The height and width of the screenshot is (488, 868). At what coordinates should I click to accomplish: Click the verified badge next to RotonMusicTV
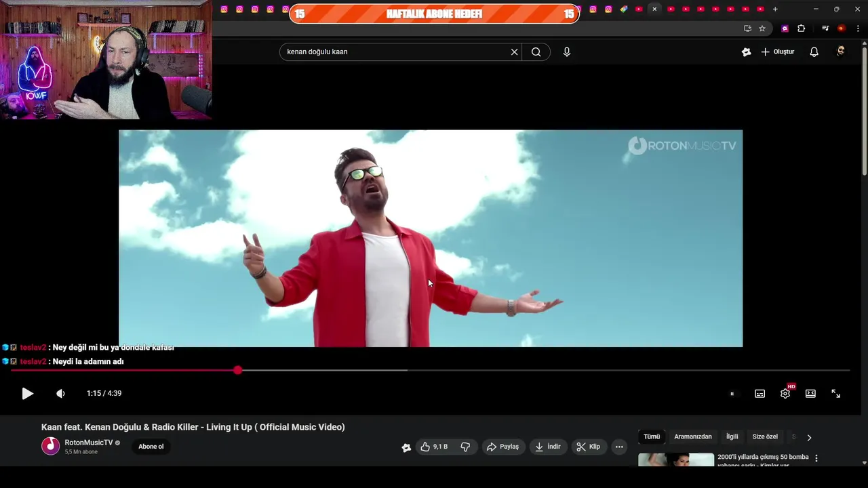point(117,443)
